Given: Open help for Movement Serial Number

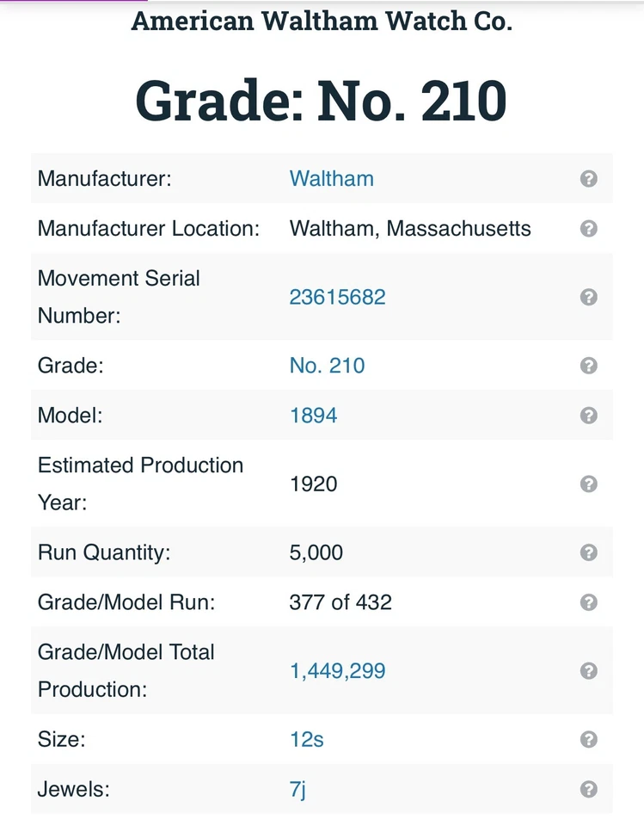Looking at the screenshot, I should (589, 297).
